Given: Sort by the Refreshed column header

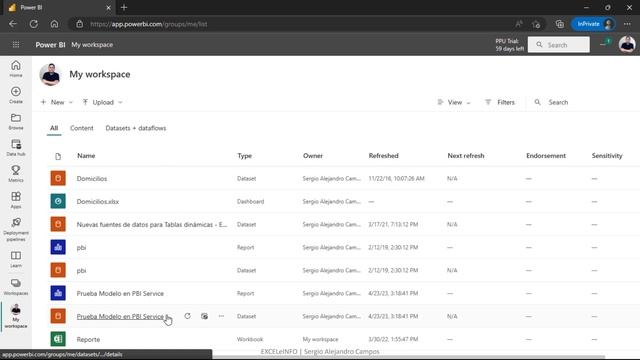Looking at the screenshot, I should [383, 156].
